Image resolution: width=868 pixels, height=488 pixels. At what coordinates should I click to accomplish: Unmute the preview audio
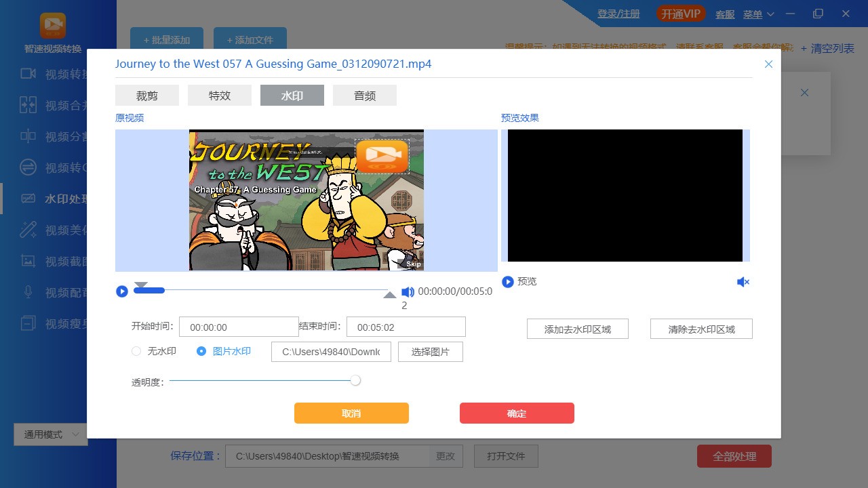pos(743,282)
